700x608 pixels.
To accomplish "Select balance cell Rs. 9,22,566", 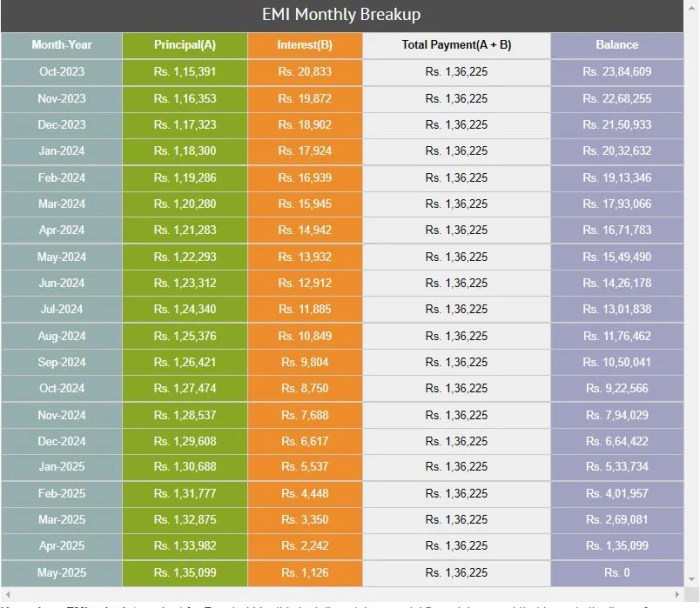I will [x=617, y=388].
